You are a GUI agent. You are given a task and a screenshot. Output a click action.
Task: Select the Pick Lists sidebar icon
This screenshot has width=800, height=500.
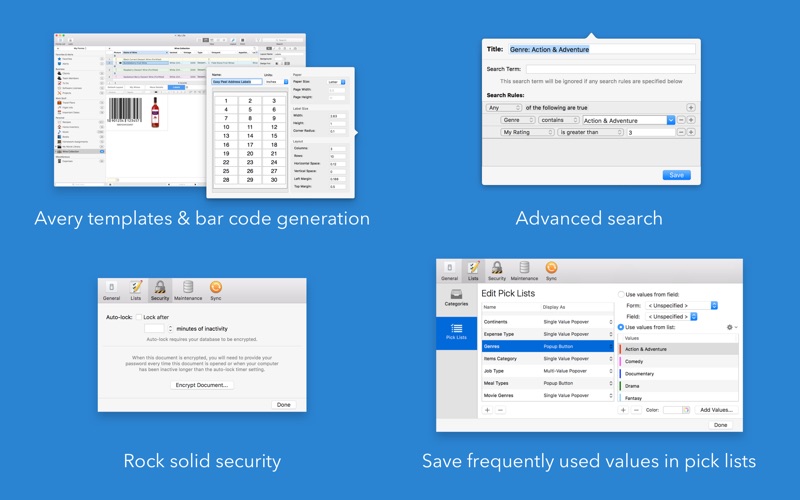tap(456, 331)
